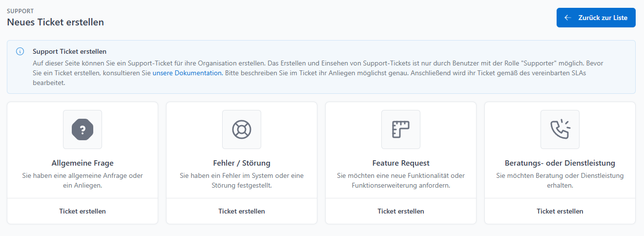The height and width of the screenshot is (236, 644).
Task: Select the Allgemeine Frage card title
Action: tap(83, 163)
